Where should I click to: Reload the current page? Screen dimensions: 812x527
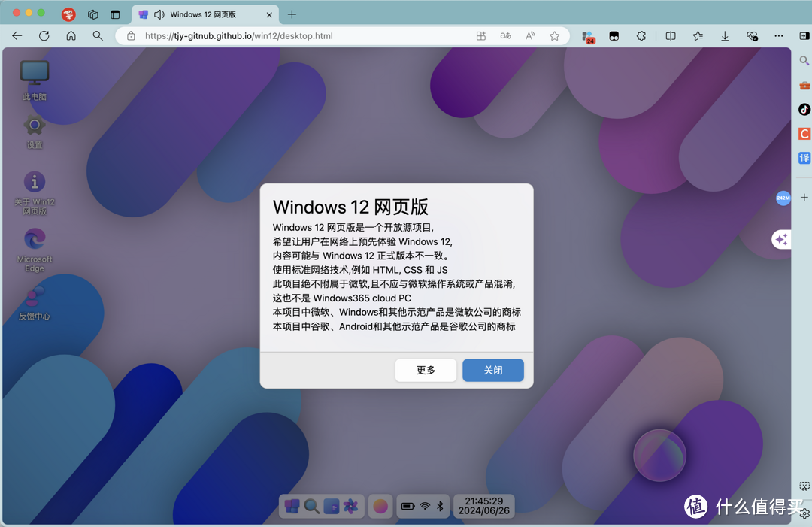click(x=44, y=36)
